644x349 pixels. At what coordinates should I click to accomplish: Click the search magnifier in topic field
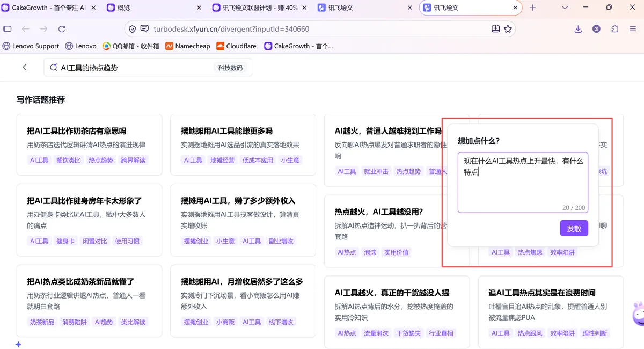pos(53,68)
